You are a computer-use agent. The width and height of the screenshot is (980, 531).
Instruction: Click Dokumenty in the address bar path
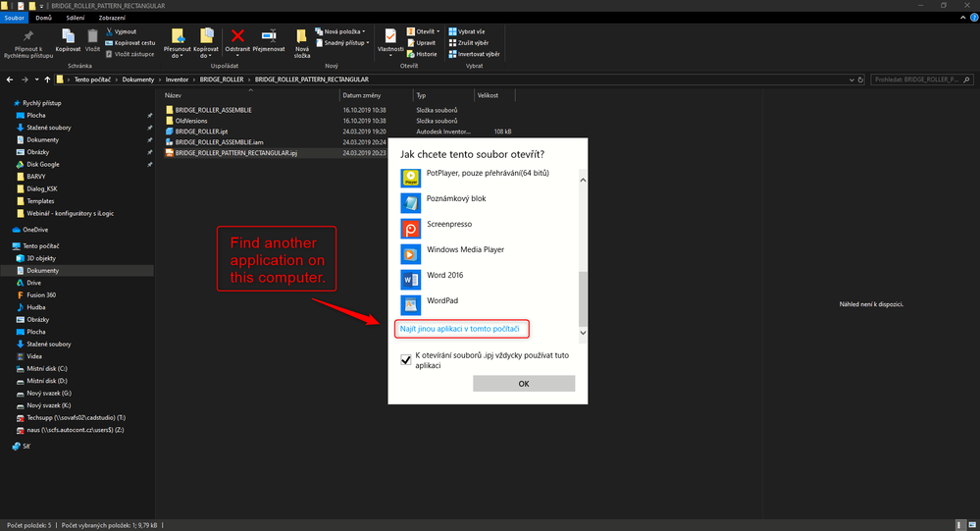click(138, 80)
